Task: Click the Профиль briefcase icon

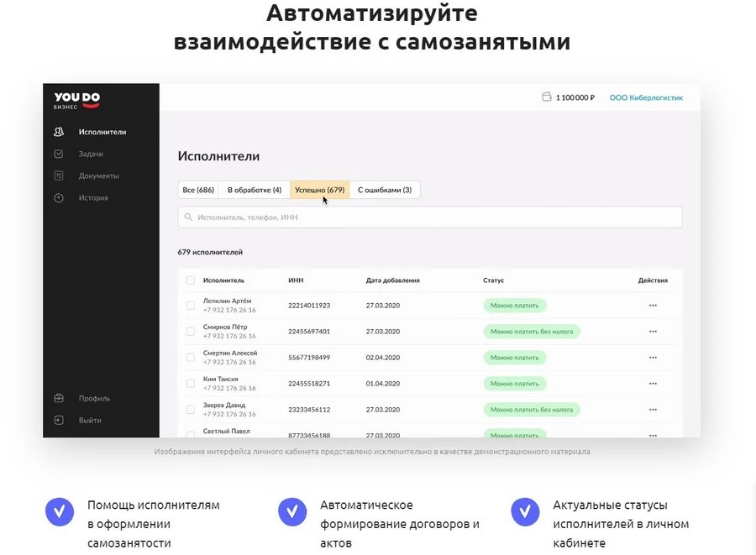Action: tap(59, 398)
